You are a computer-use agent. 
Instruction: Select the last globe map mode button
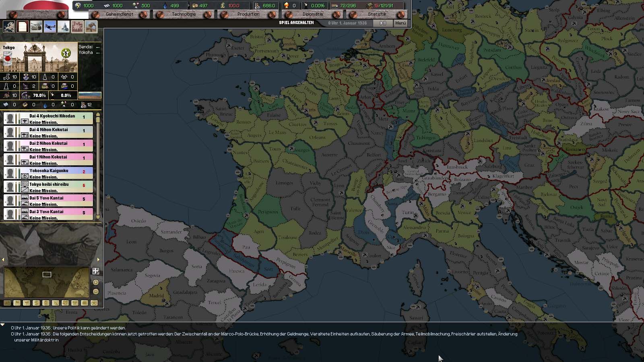click(94, 303)
